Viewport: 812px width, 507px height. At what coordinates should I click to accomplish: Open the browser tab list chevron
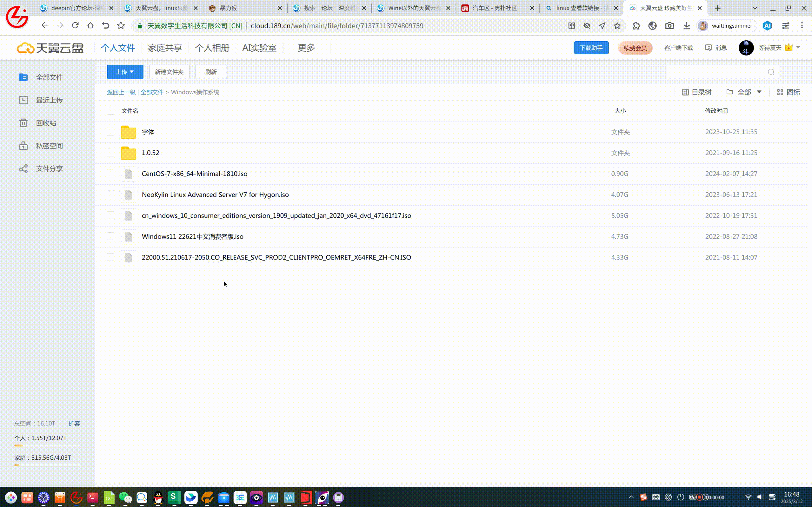pos(755,8)
